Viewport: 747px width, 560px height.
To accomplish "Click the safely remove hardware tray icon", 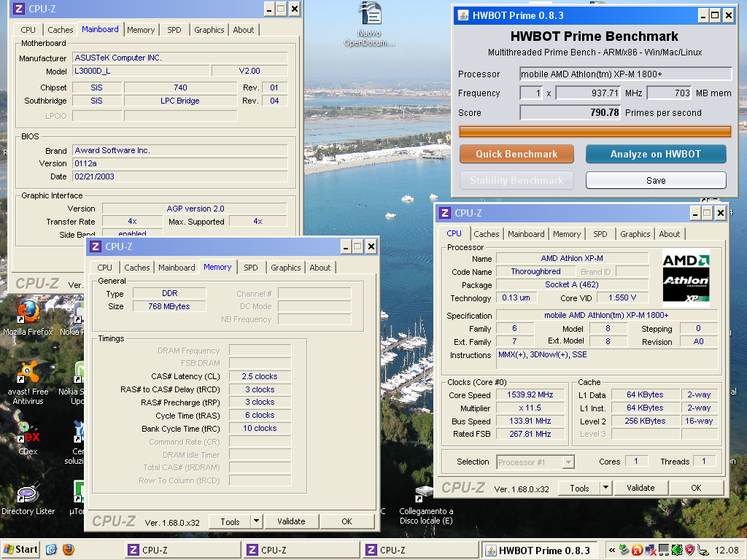I will pos(624,550).
